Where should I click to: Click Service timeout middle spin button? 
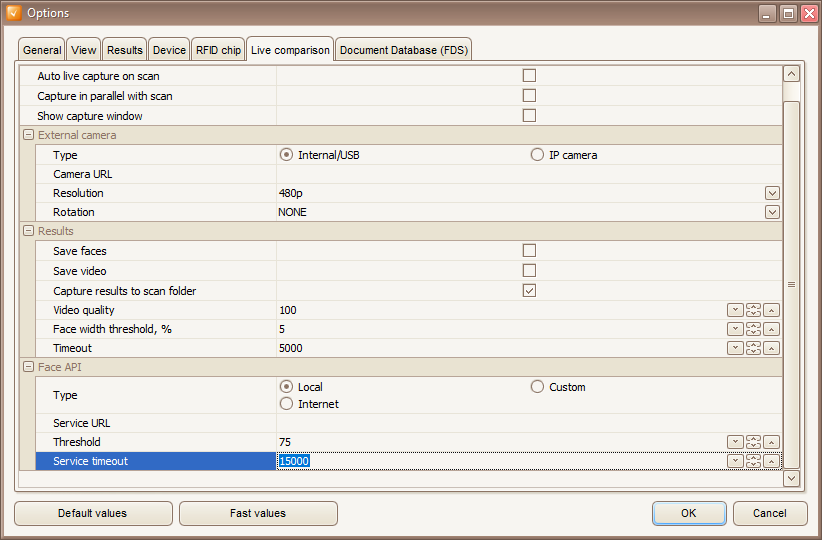pos(753,461)
